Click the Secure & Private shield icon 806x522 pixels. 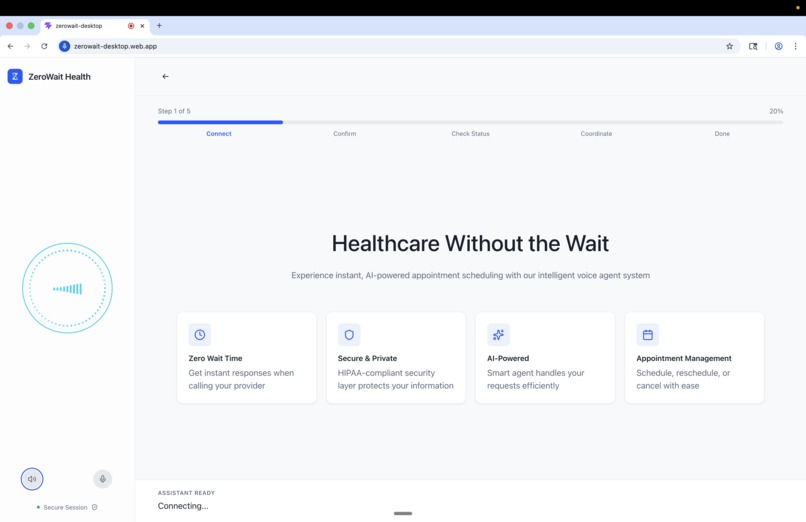coord(349,335)
